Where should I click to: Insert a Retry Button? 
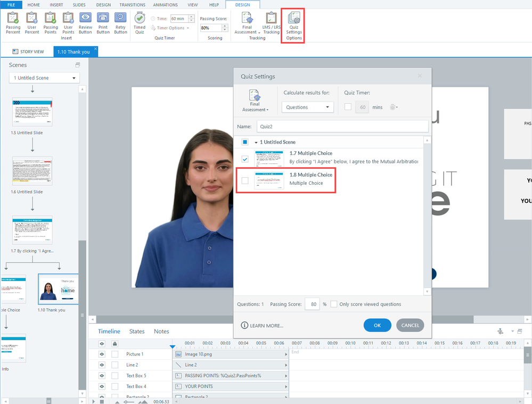(121, 23)
